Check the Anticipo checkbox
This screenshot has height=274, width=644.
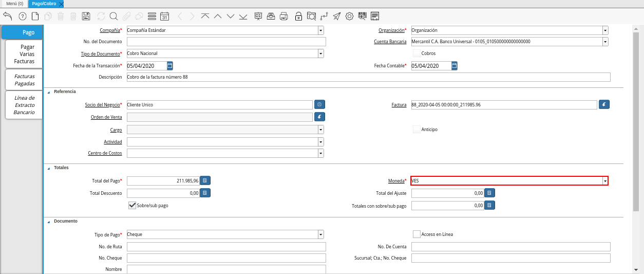click(416, 130)
